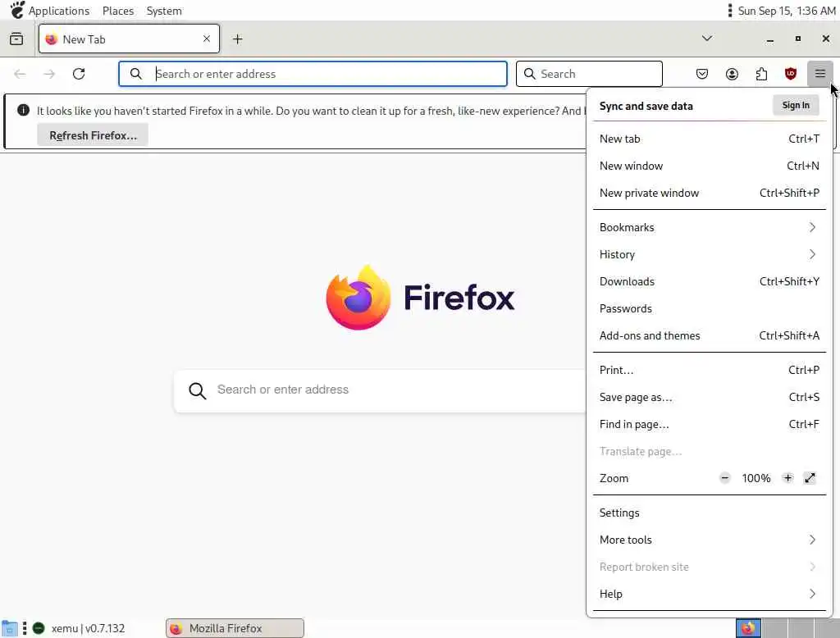Toggle full screen arrow icon
This screenshot has width=840, height=638.
[x=810, y=478]
